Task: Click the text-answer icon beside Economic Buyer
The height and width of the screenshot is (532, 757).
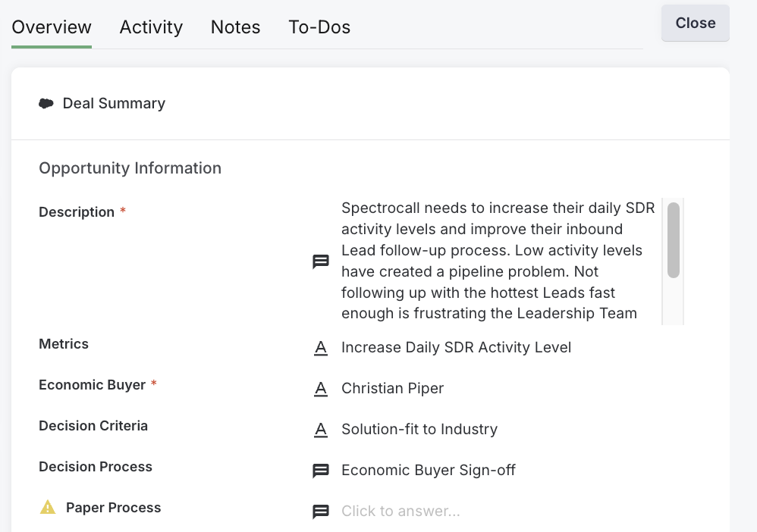Action: tap(320, 389)
